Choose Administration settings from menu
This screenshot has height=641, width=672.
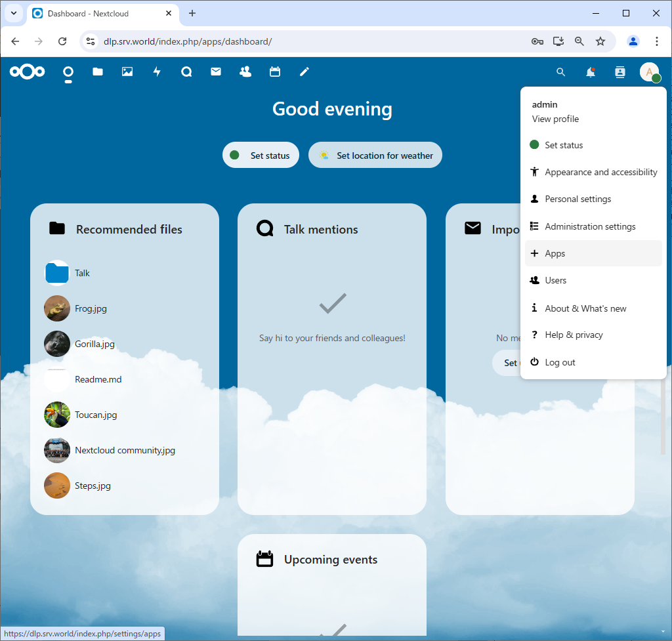pos(590,226)
